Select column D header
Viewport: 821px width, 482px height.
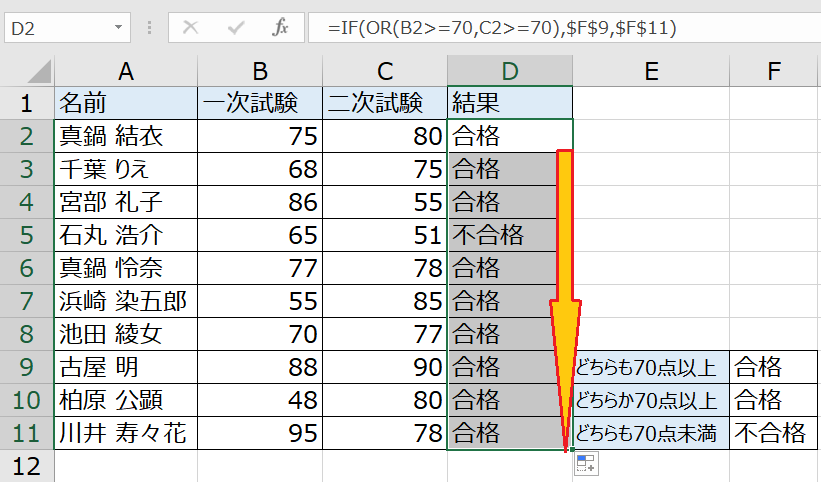[x=510, y=71]
